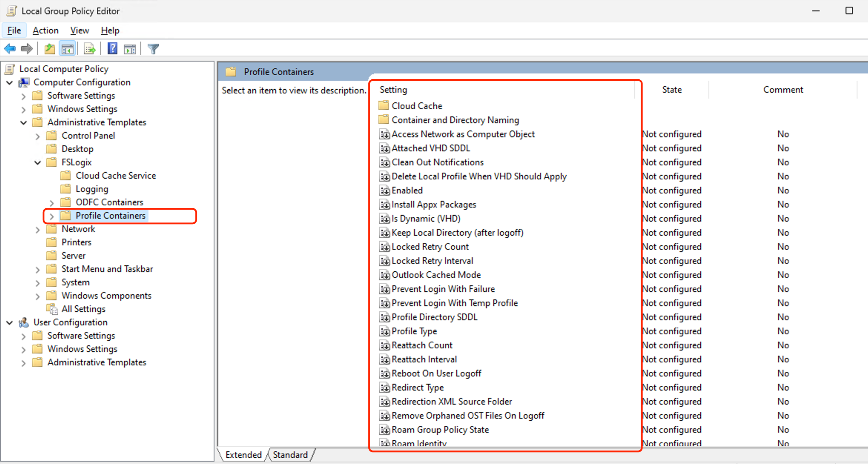Click the Local Computer Policy scroll icon

coord(10,69)
